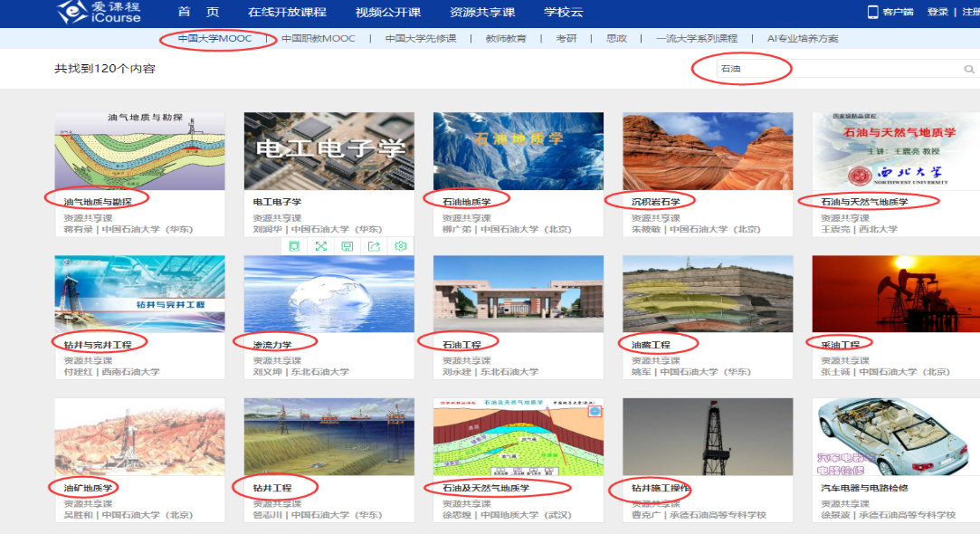This screenshot has height=534, width=980.
Task: Open the 钻井与完井工程 thumbnail image
Action: coord(140,293)
